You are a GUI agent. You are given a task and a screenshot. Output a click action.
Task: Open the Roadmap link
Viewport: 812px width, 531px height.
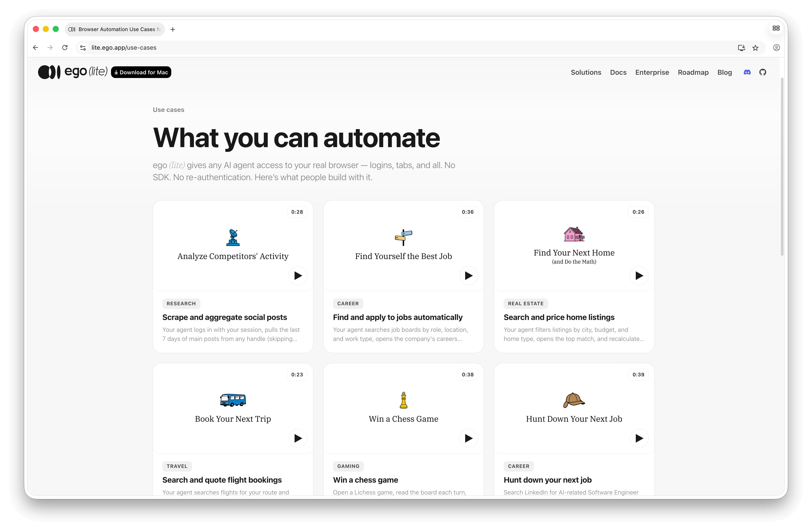(x=693, y=72)
